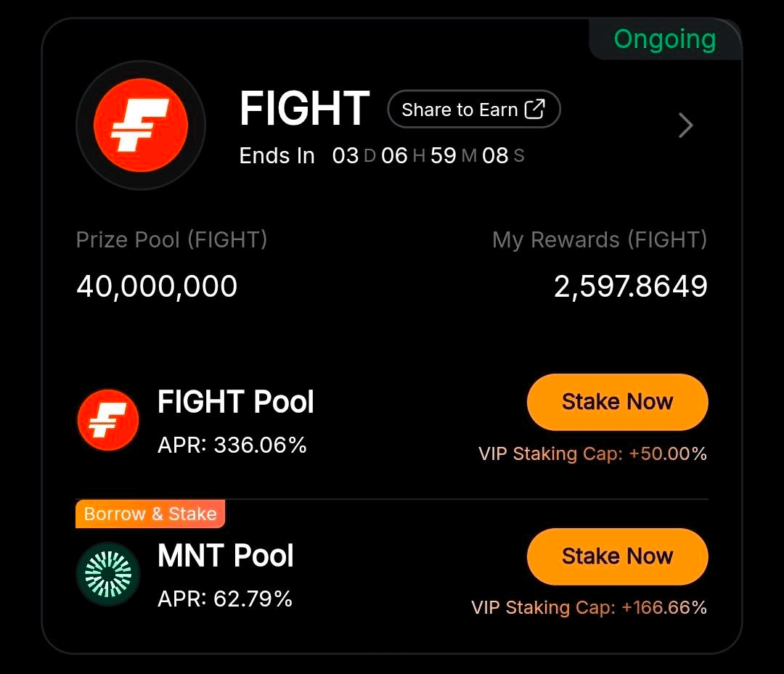The image size is (784, 674).
Task: Click the Prize Pool value 40,000,000
Action: click(157, 287)
